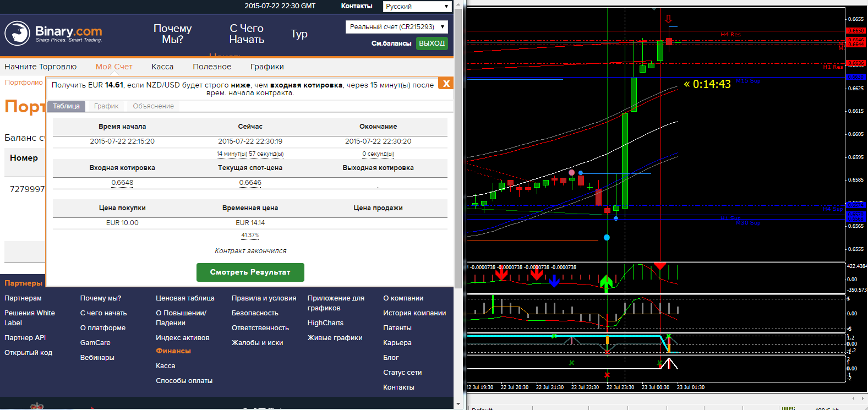This screenshot has width=868, height=410.
Task: Open the Открытый код footer link
Action: coord(29,353)
